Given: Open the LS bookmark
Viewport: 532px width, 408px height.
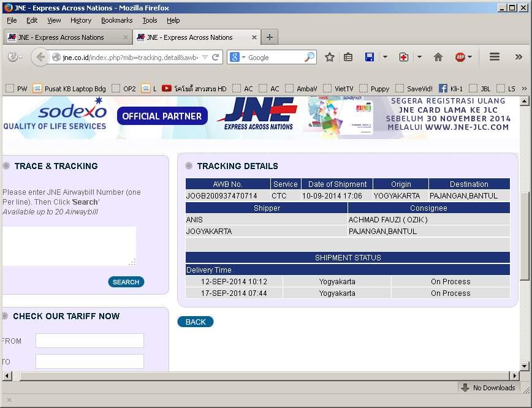Looking at the screenshot, I should pyautogui.click(x=506, y=89).
